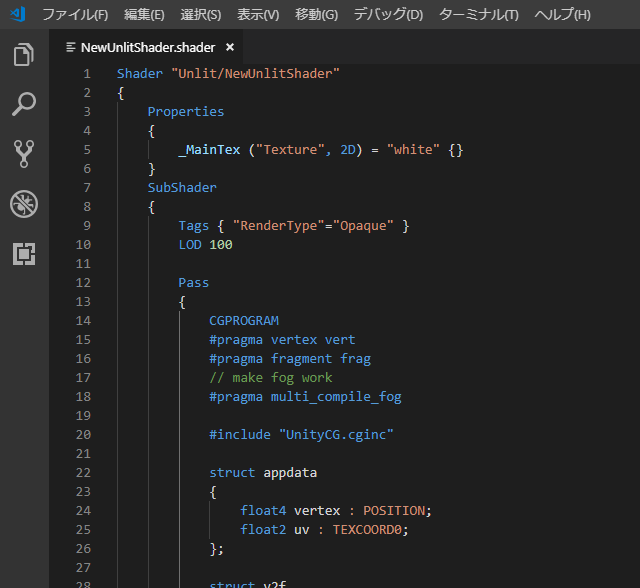Open the ファイル(F) menu

[75, 15]
